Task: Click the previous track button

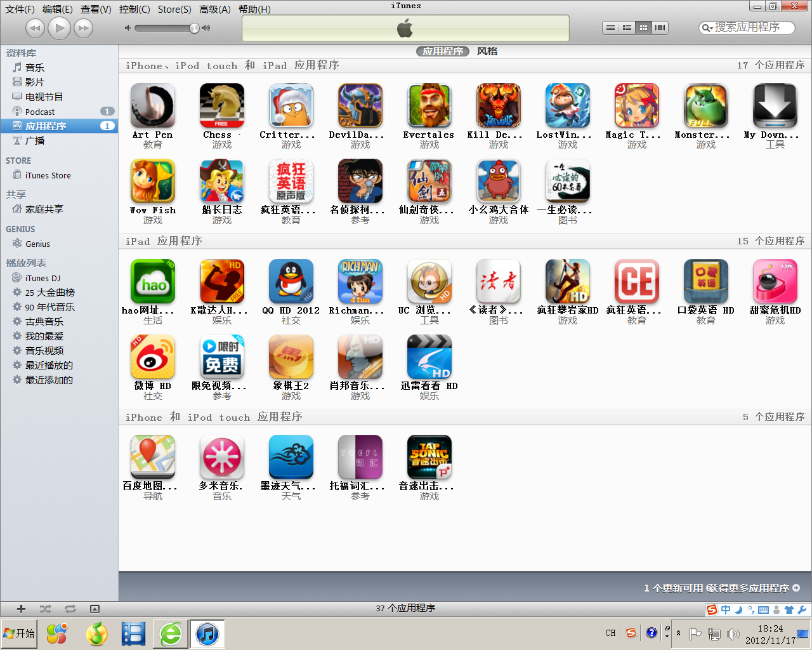Action: (35, 28)
